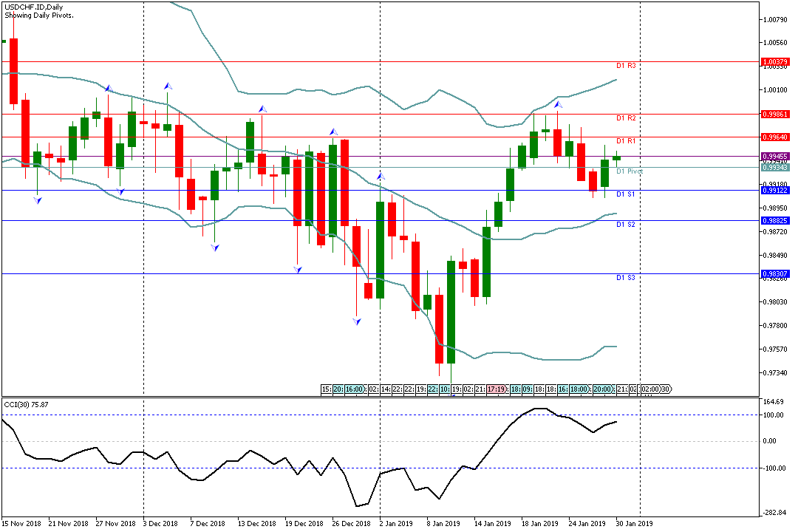This screenshot has height=532, width=798.
Task: Click the D1 S2 support label
Action: [x=626, y=225]
